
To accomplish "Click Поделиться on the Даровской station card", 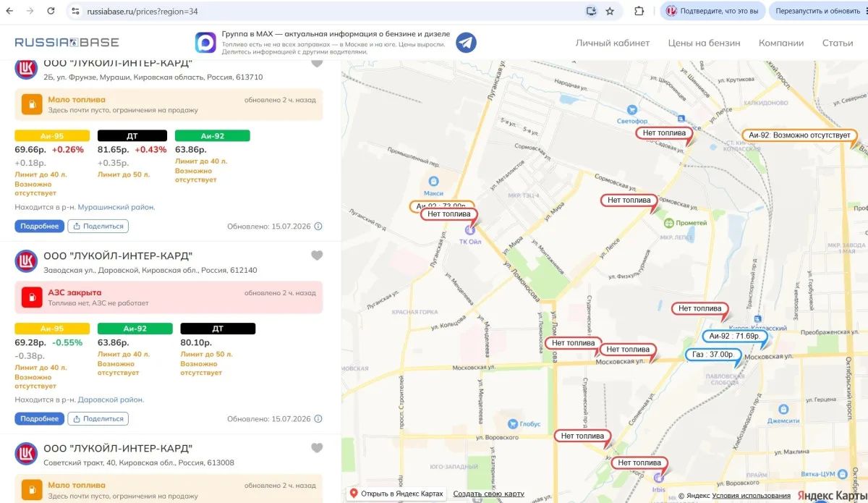I will (98, 418).
